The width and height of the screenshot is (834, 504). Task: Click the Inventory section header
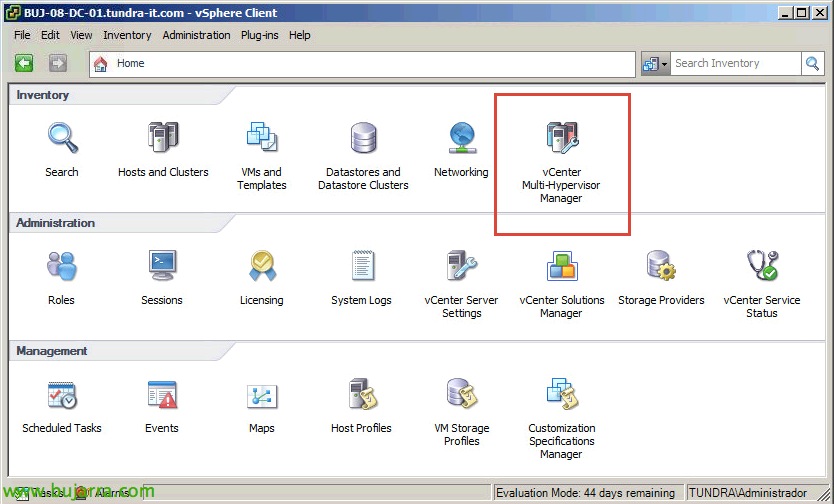(43, 95)
